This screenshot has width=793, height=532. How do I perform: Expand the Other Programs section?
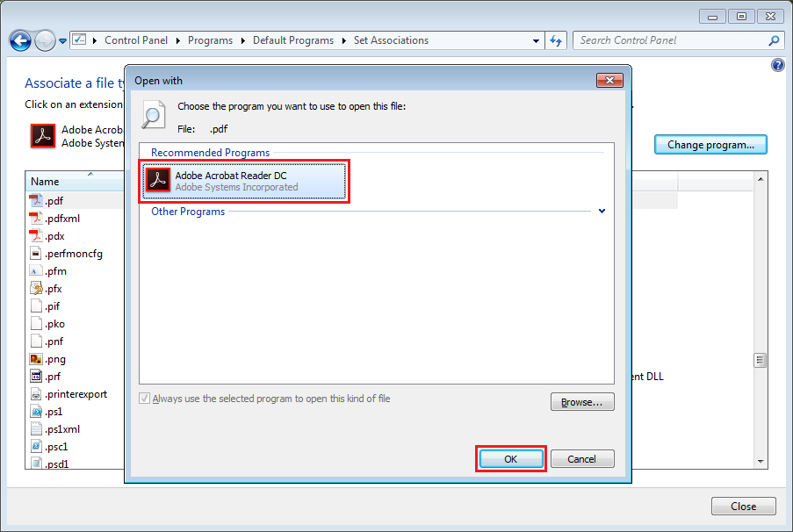pyautogui.click(x=602, y=211)
